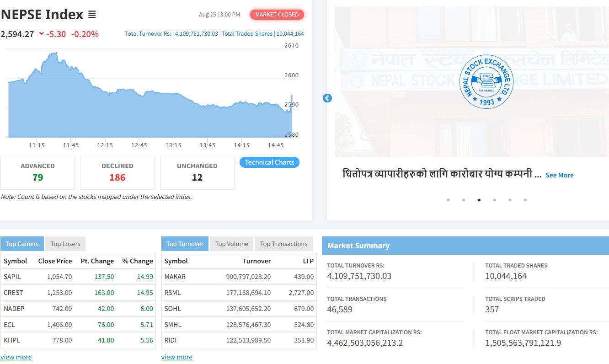Select SOHL in Top Turnover table

pyautogui.click(x=173, y=309)
